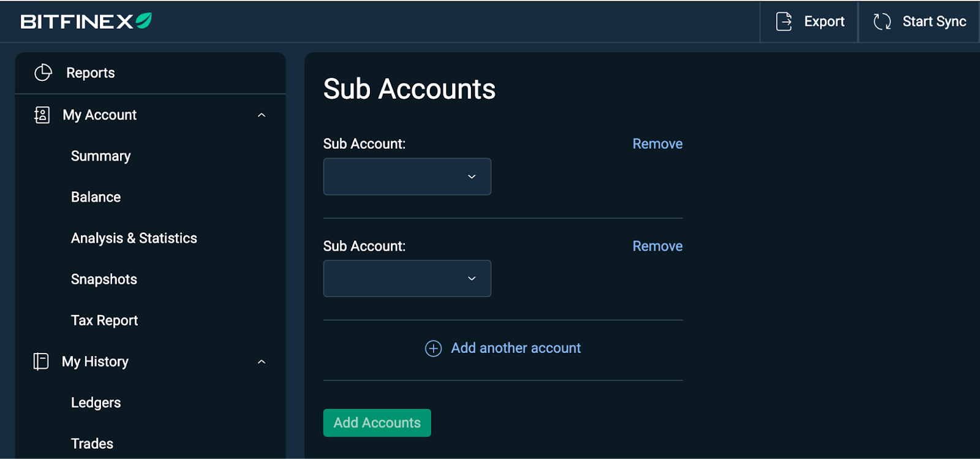The width and height of the screenshot is (980, 459).
Task: Open the second Sub Account dropdown
Action: [407, 278]
